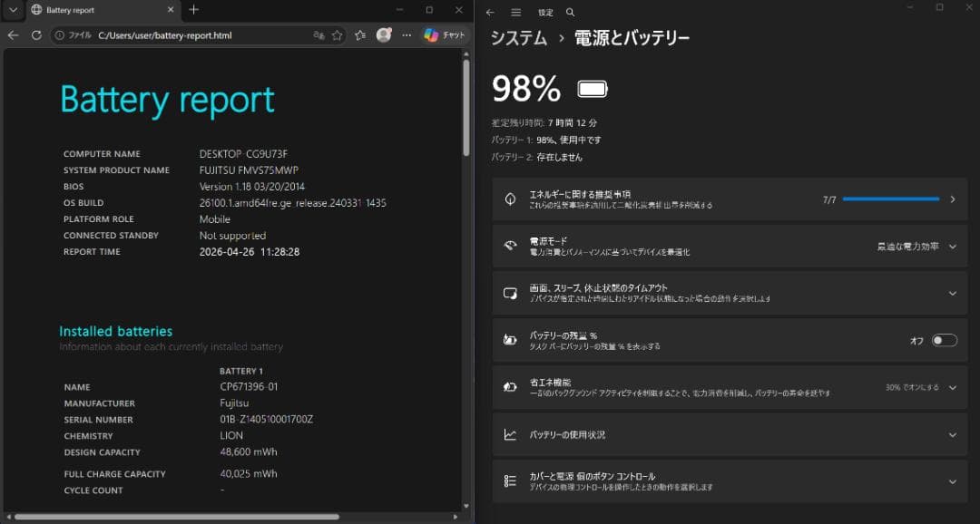Open the browser's three-dot menu
This screenshot has width=980, height=524.
pyautogui.click(x=407, y=35)
